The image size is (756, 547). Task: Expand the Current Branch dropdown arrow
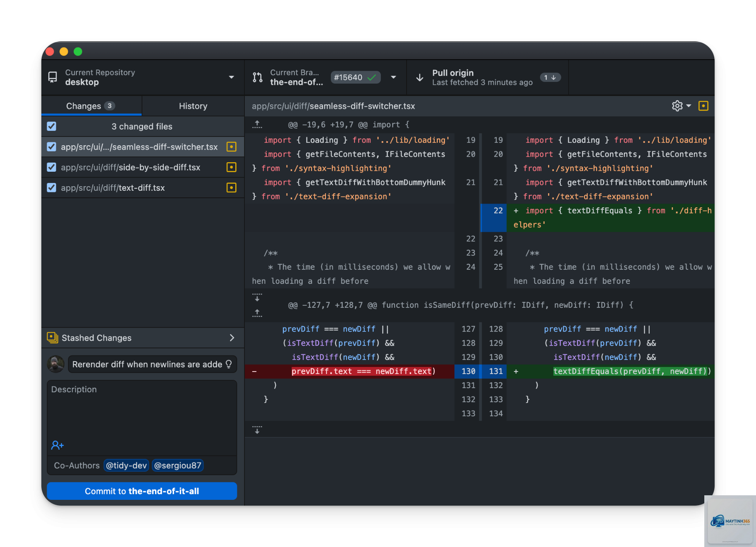click(393, 77)
